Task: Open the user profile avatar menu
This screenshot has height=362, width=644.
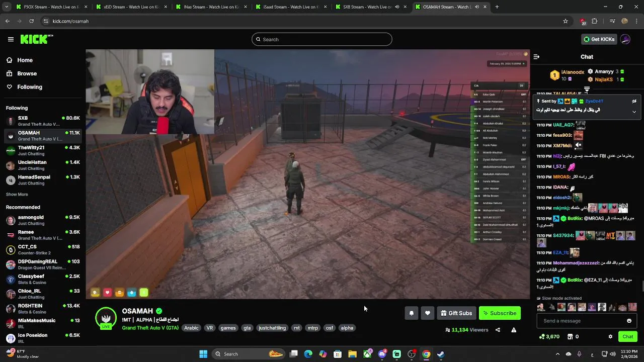Action: pos(625,39)
